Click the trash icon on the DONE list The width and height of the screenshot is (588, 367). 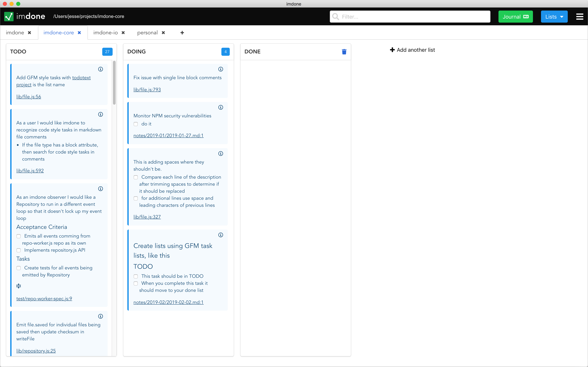(344, 51)
